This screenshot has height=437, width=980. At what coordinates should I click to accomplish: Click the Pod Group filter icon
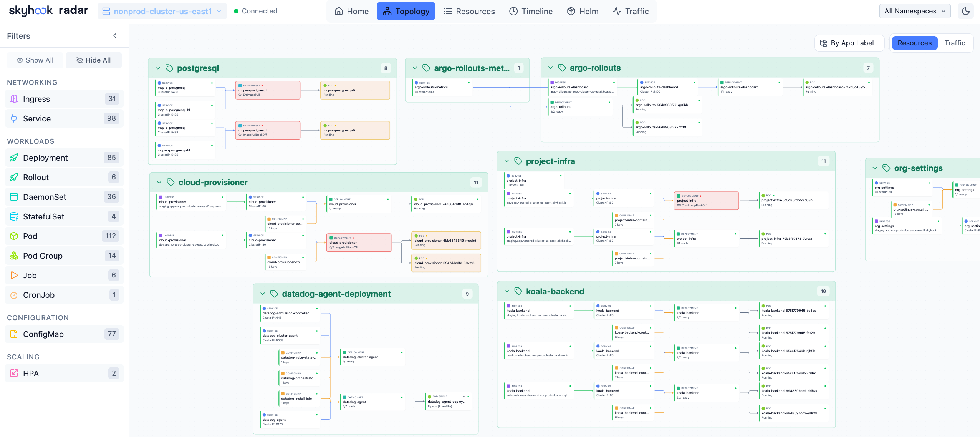tap(14, 256)
